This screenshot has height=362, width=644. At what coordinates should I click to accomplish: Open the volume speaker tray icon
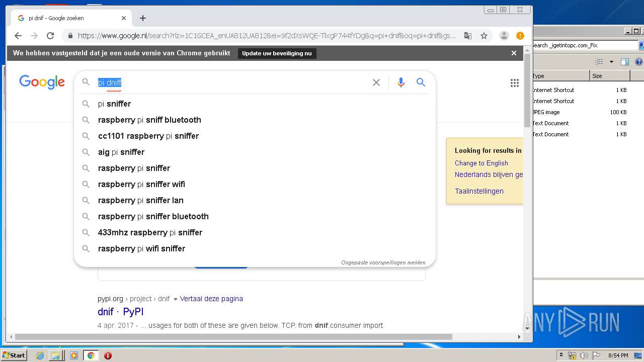pos(584,355)
